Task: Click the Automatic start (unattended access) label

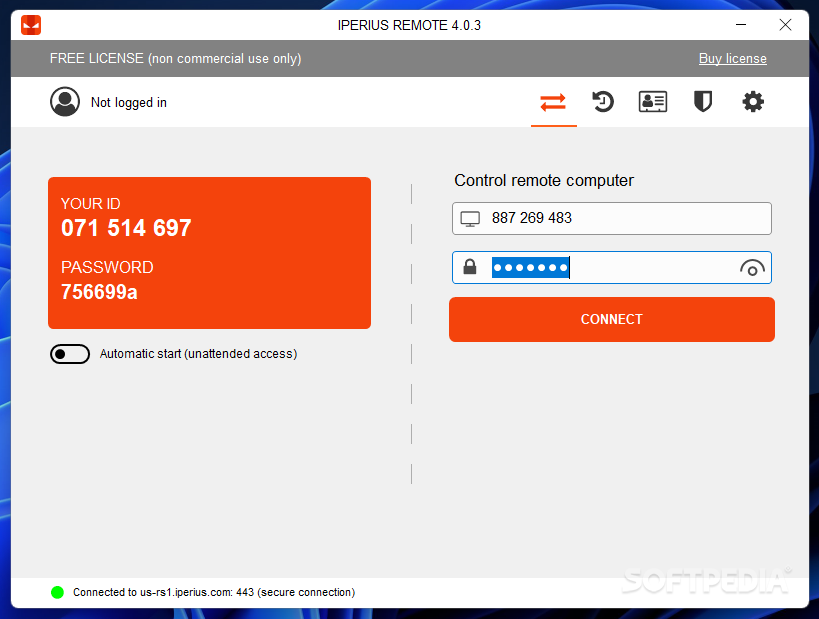Action: (x=198, y=354)
